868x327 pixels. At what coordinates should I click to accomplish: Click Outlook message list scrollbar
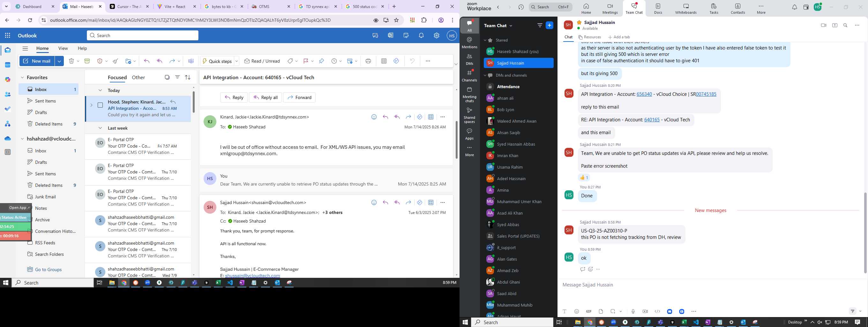pos(193,102)
